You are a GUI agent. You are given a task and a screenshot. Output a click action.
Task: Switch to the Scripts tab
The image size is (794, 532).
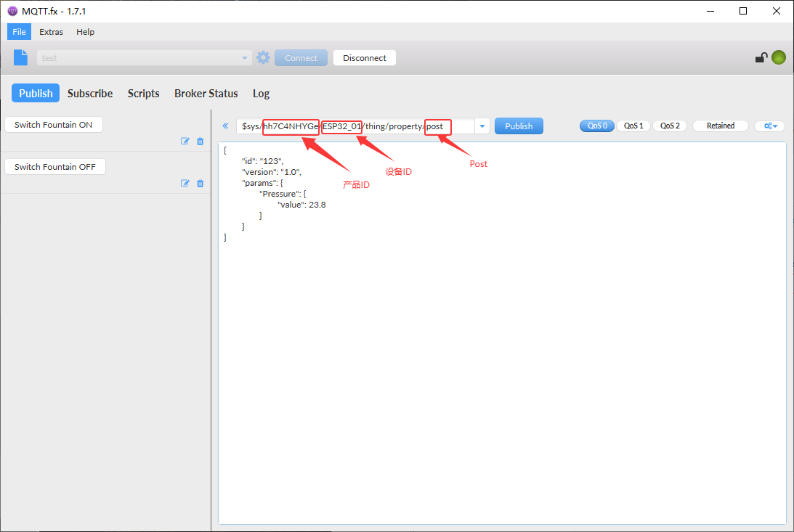[x=143, y=93]
